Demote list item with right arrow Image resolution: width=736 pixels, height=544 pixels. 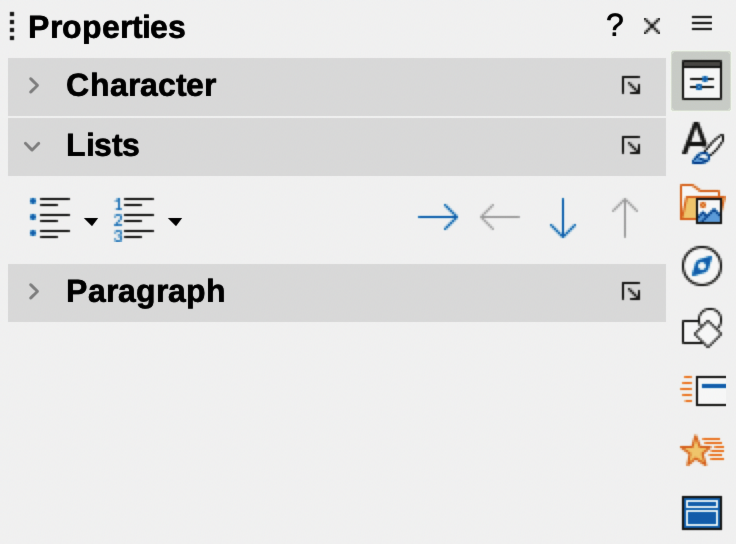click(437, 217)
